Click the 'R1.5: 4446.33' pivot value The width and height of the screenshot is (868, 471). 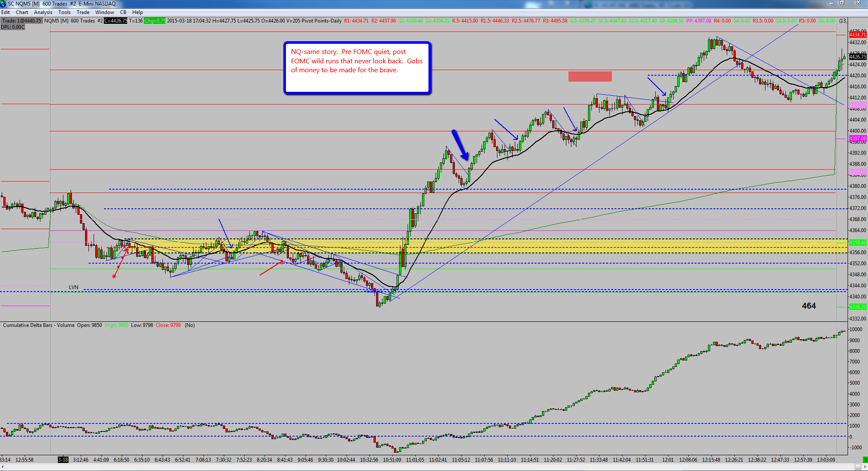495,21
